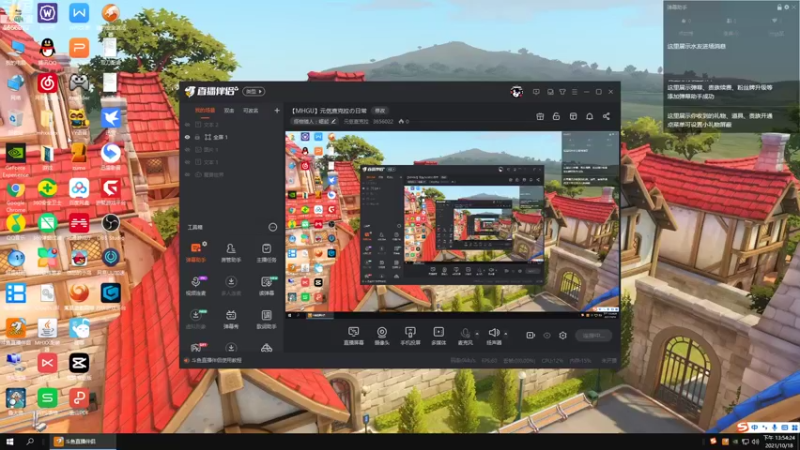This screenshot has height=450, width=800.
Task: Toggle the preview eye beside the settings gear
Action: click(547, 335)
